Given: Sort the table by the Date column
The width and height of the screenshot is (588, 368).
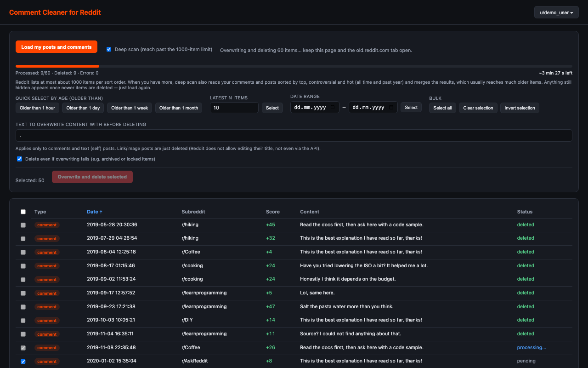Looking at the screenshot, I should click(x=95, y=212).
